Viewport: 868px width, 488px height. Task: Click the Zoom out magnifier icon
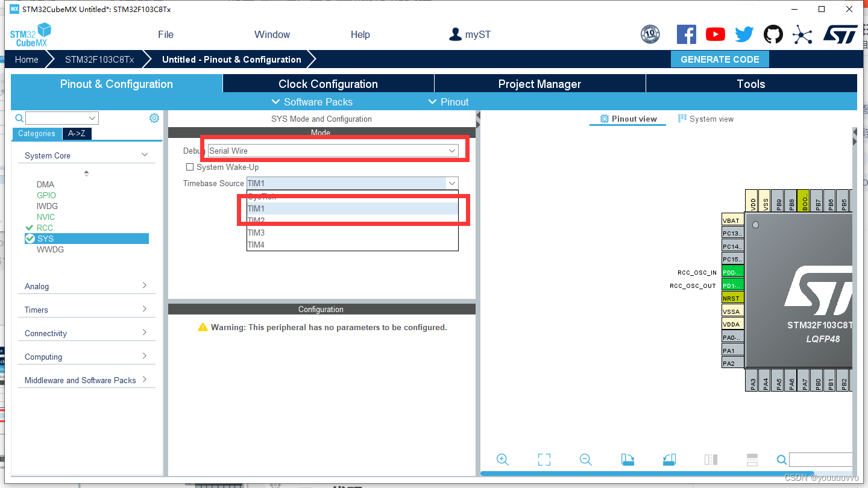585,460
